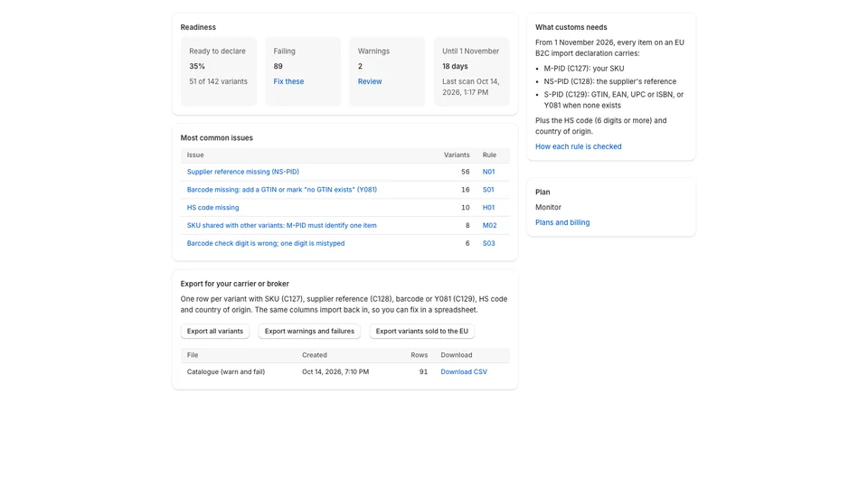868x488 pixels.
Task: Select the Last scan Oct 14 timestamp
Action: pos(470,87)
